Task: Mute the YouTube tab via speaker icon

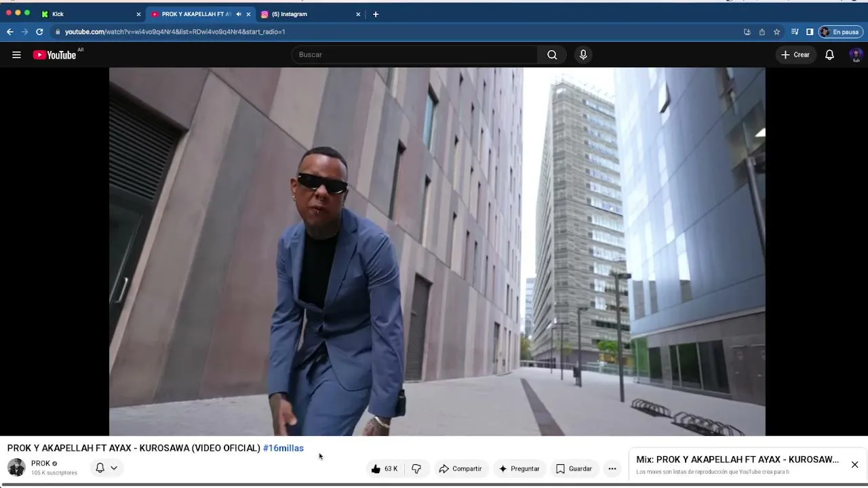Action: [x=238, y=14]
